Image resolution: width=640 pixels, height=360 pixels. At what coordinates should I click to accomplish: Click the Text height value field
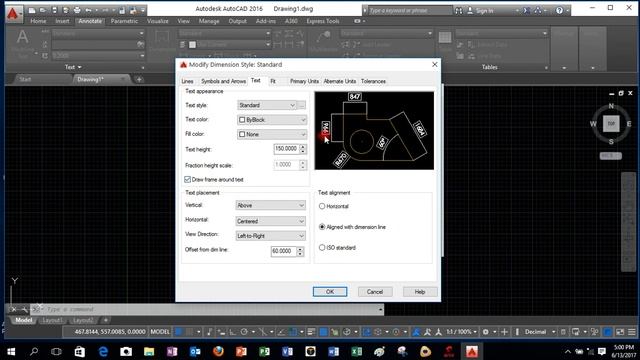287,149
